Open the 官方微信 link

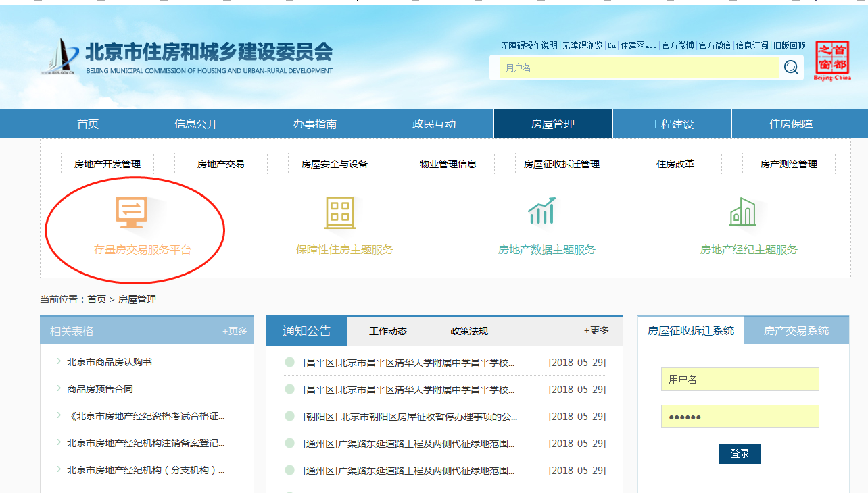[x=715, y=45]
